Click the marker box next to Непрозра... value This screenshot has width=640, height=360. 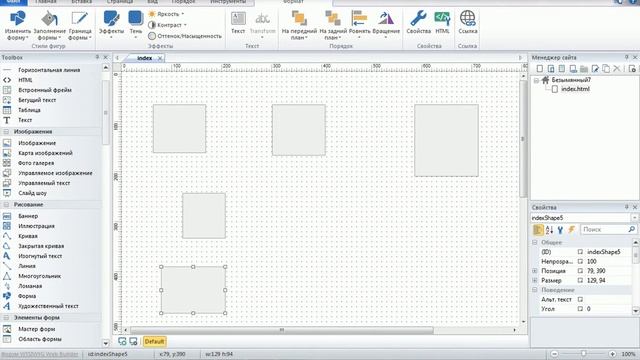[580, 261]
